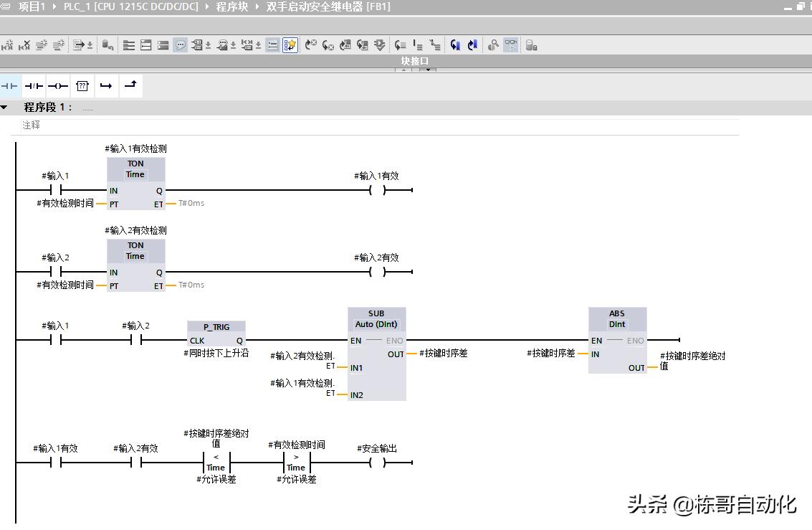
Task: Click the close branch icon
Action: (130, 86)
